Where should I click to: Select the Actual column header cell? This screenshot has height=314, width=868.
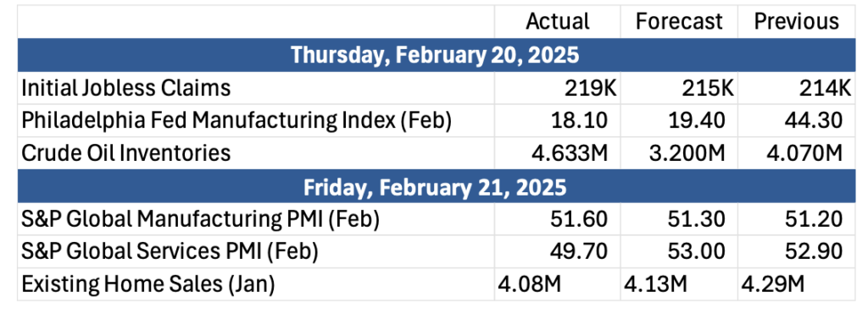pos(557,22)
